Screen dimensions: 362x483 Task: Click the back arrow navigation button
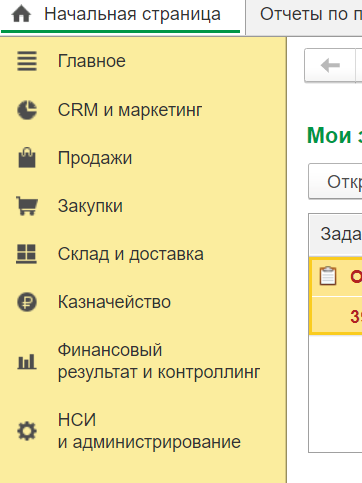click(330, 65)
